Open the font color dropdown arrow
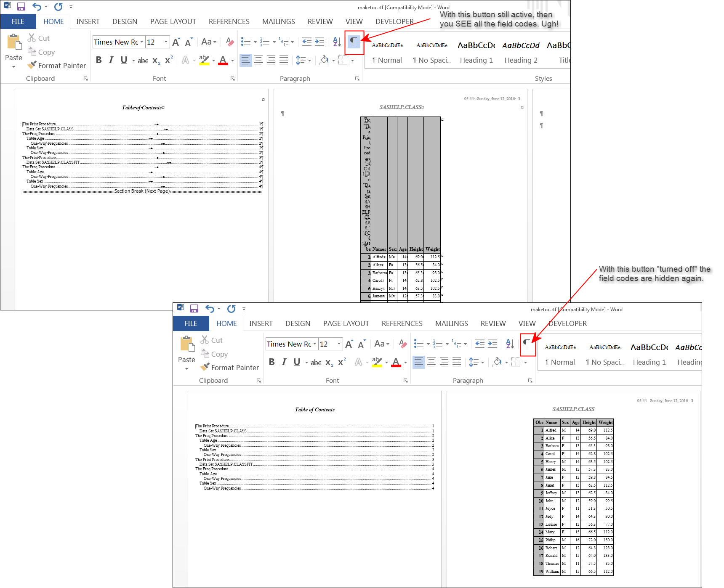This screenshot has height=588, width=724. click(x=233, y=60)
